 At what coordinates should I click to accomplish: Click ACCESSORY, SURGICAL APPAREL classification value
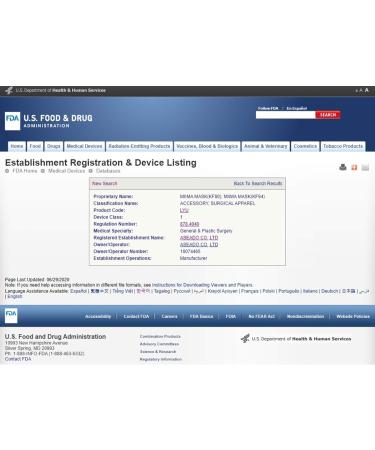218,203
